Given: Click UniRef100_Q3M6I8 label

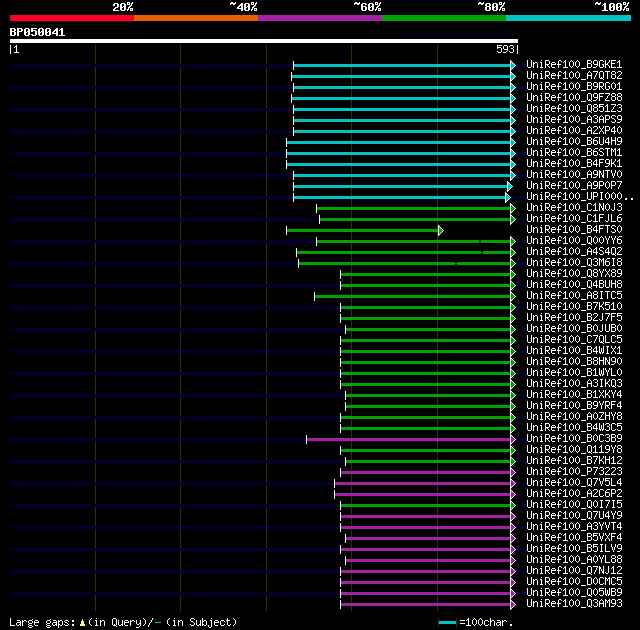Looking at the screenshot, I should pos(574,263).
